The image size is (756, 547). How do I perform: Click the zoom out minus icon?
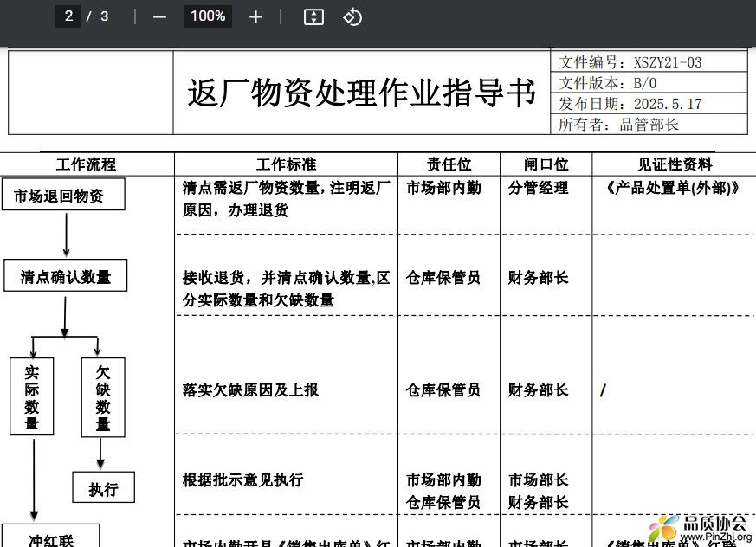159,16
